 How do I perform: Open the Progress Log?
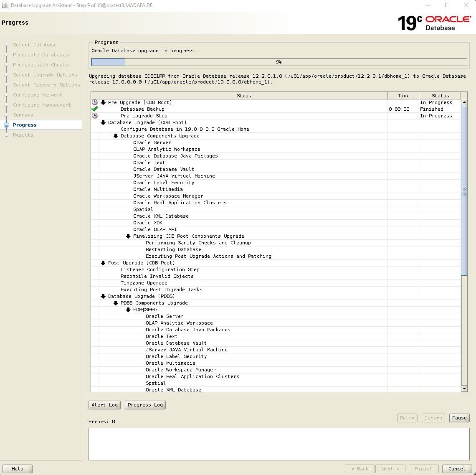tap(145, 405)
